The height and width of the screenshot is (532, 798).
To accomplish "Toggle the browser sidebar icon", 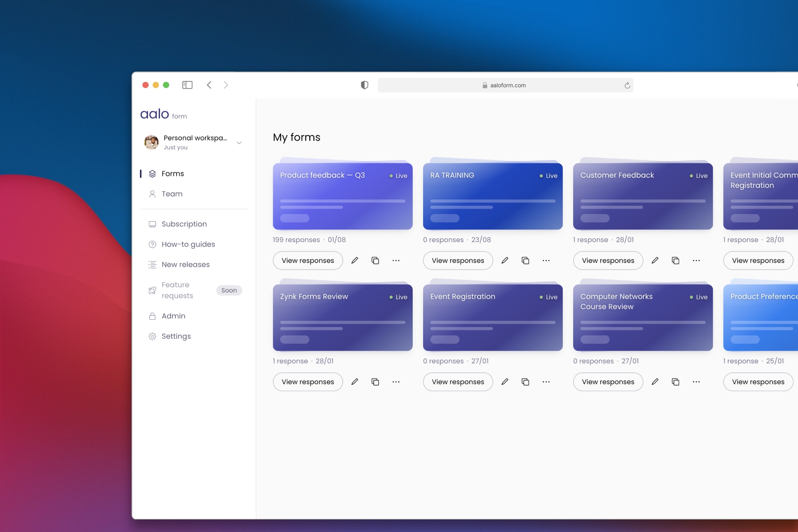I will click(x=187, y=85).
